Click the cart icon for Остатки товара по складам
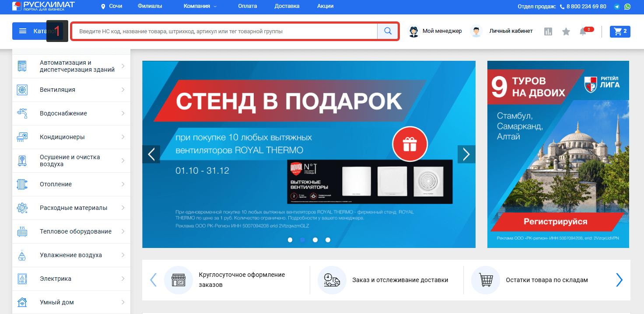Viewport: 644px width, 314px height. [485, 280]
